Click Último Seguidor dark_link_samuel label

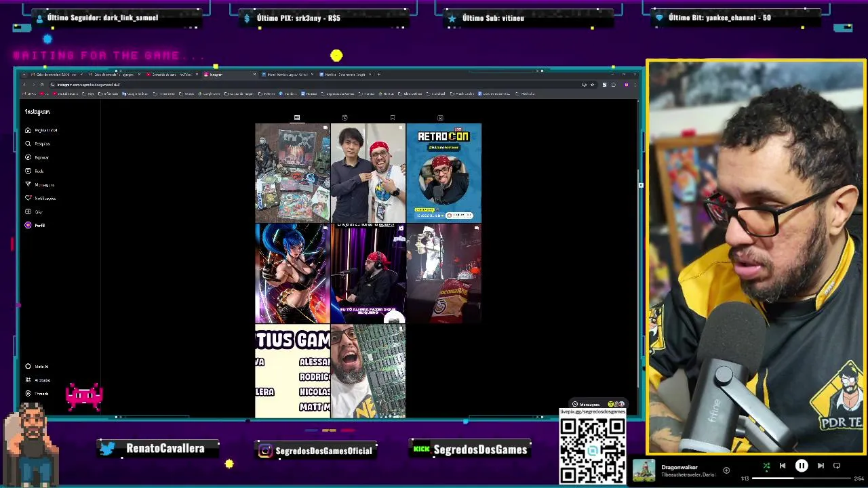(103, 18)
